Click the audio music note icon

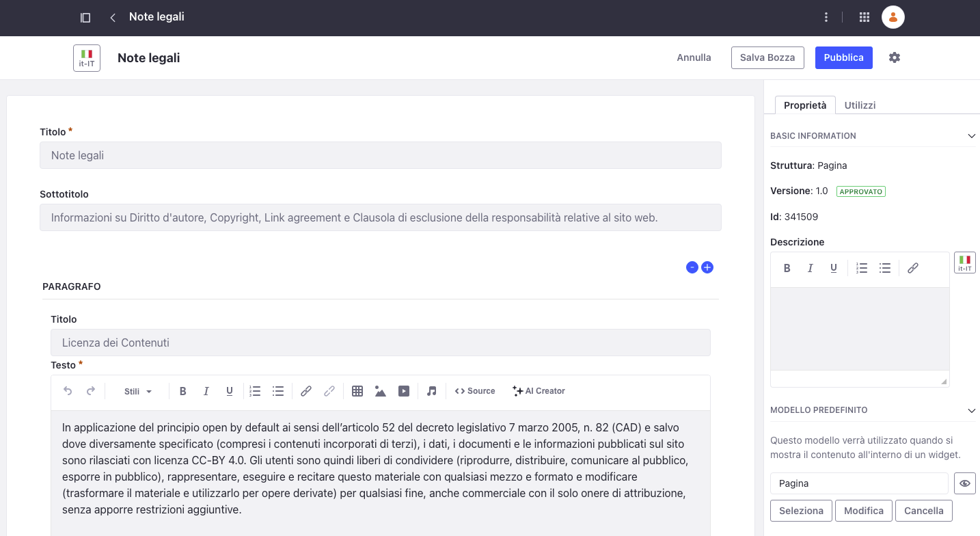tap(431, 391)
